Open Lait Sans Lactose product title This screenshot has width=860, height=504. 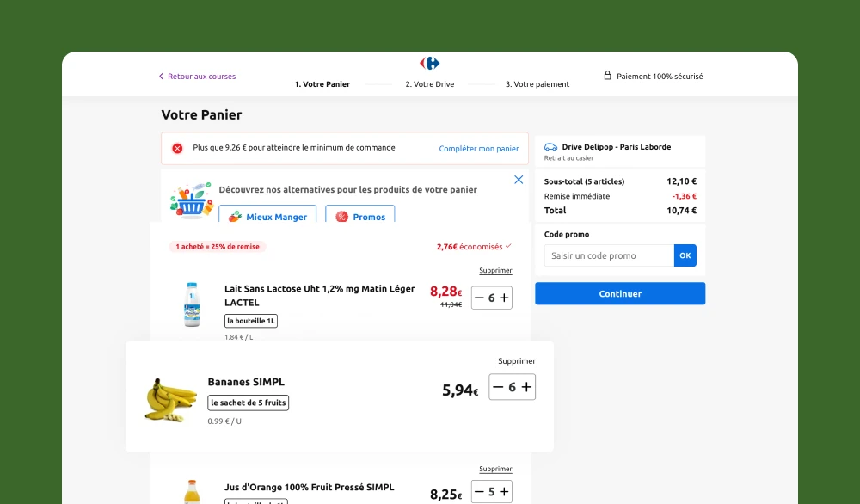[x=319, y=295]
